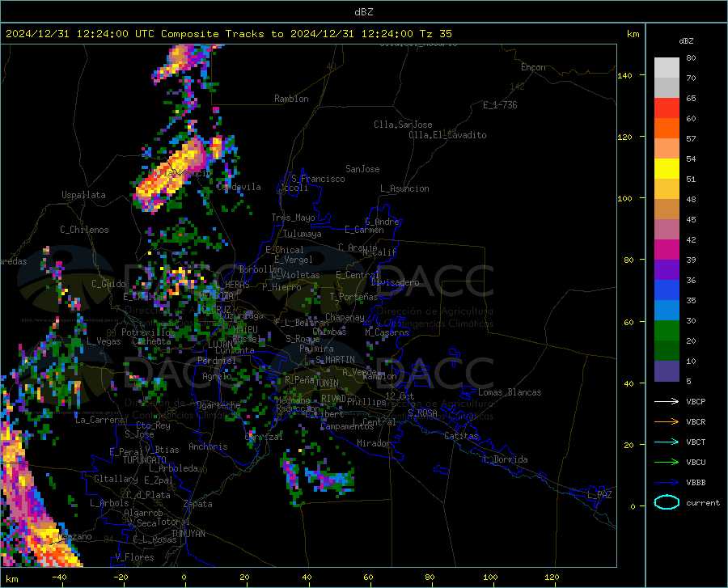Click the blue storm cell south of Mirador
728x588 pixels.
click(x=330, y=480)
